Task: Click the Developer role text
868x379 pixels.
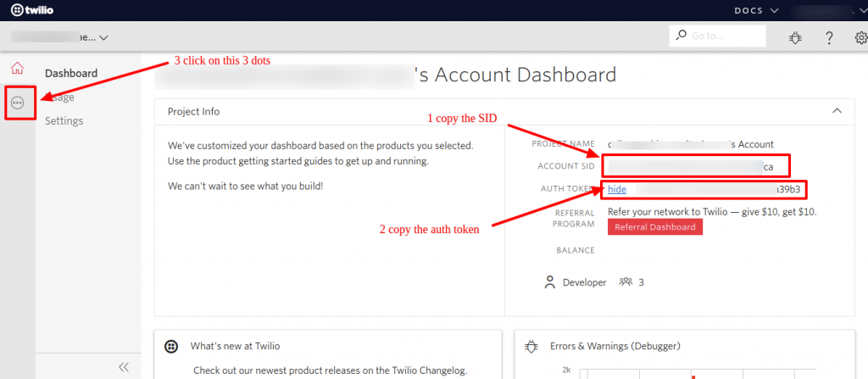Action: [585, 282]
